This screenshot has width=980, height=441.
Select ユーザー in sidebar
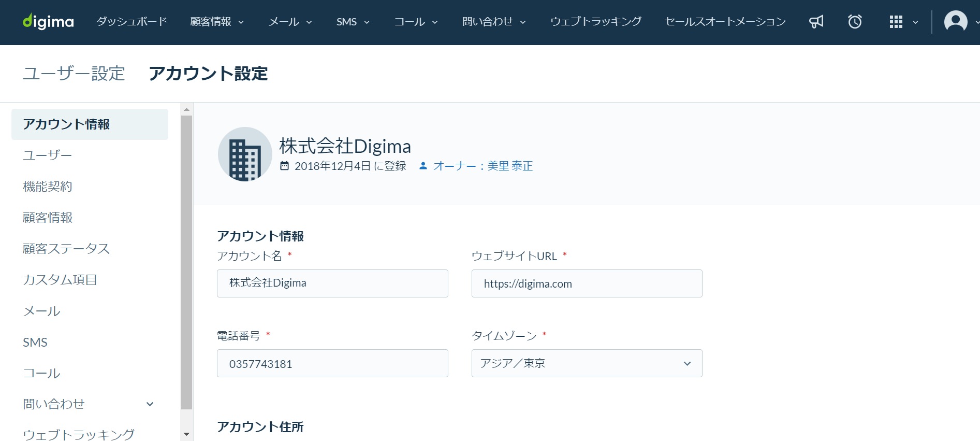(x=47, y=155)
